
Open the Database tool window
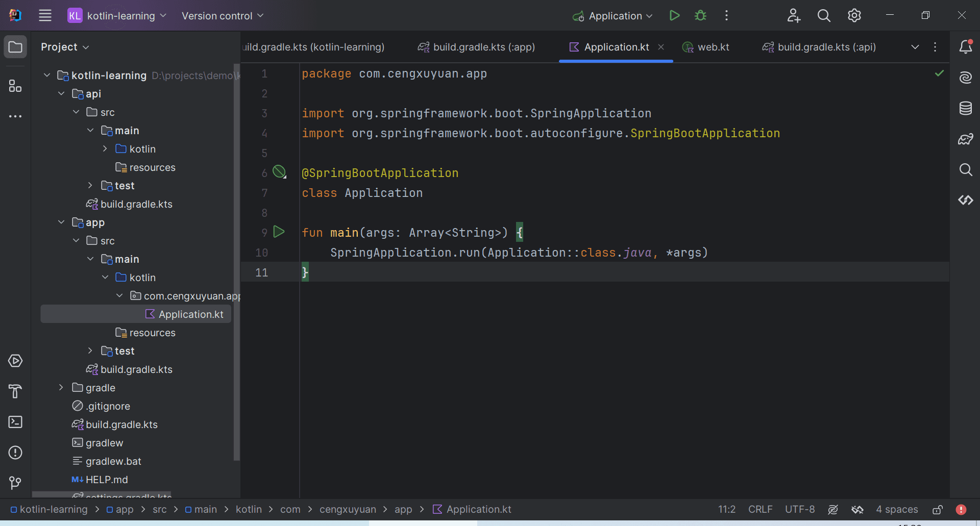[966, 108]
